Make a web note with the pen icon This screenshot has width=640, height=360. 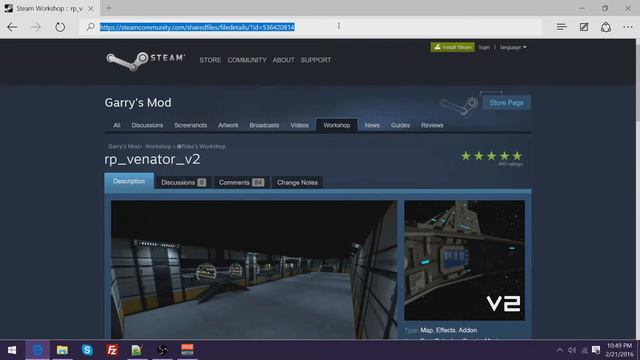[x=584, y=27]
